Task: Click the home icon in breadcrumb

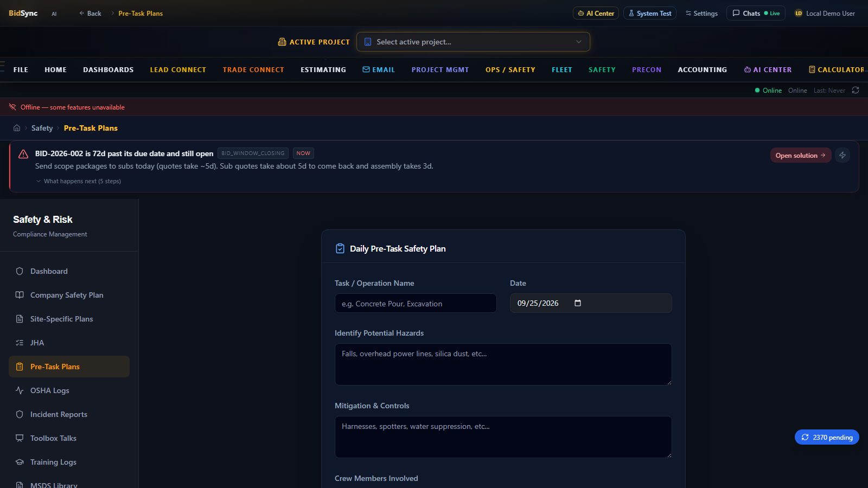Action: (x=17, y=128)
